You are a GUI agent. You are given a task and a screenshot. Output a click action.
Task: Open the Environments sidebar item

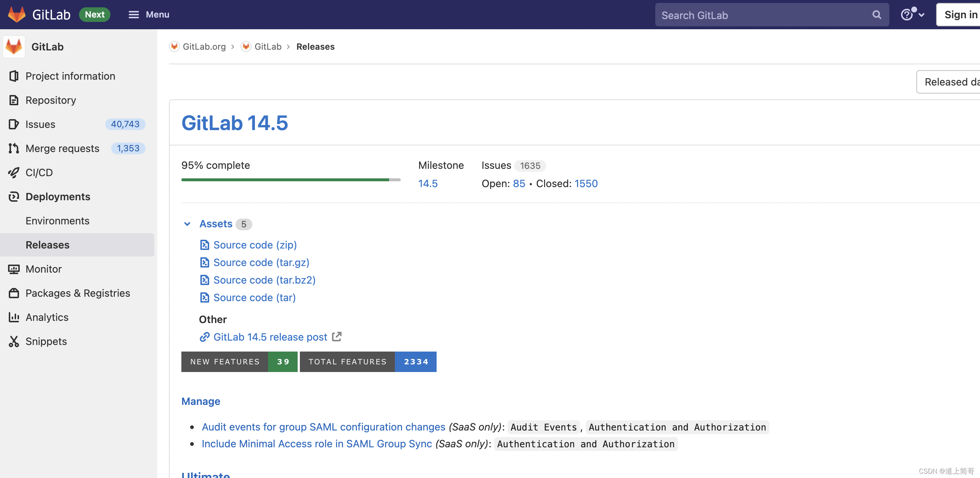coord(57,221)
